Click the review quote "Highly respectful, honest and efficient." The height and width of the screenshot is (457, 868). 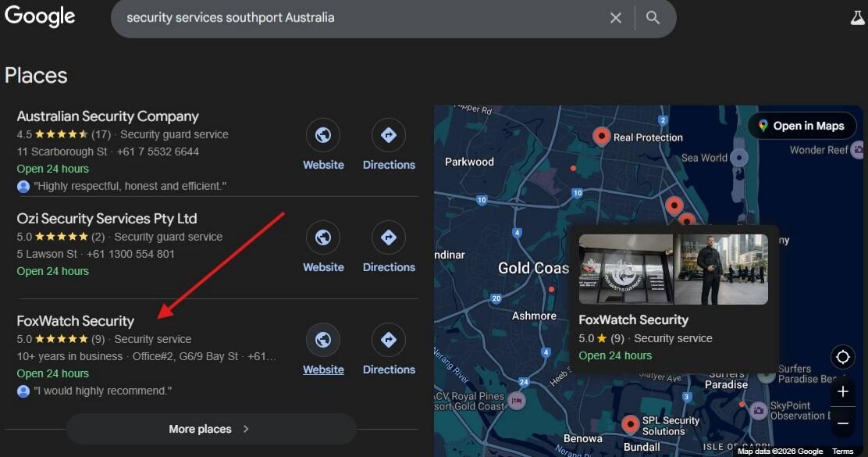click(x=130, y=186)
